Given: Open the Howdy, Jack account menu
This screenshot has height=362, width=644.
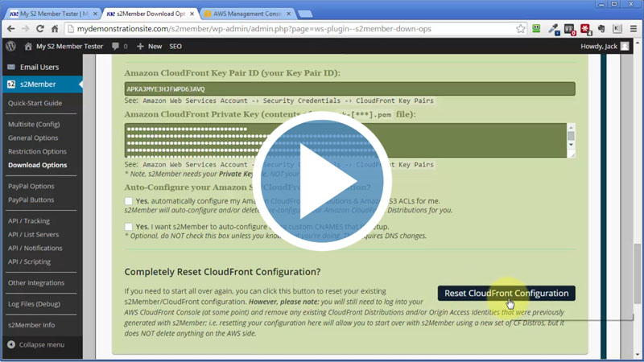Looking at the screenshot, I should (x=604, y=47).
